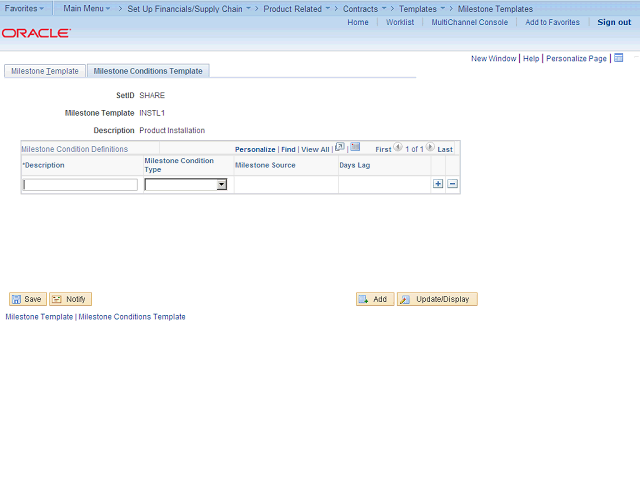Image resolution: width=640 pixels, height=480 pixels.
Task: Delete the row with the minus icon
Action: [x=452, y=184]
